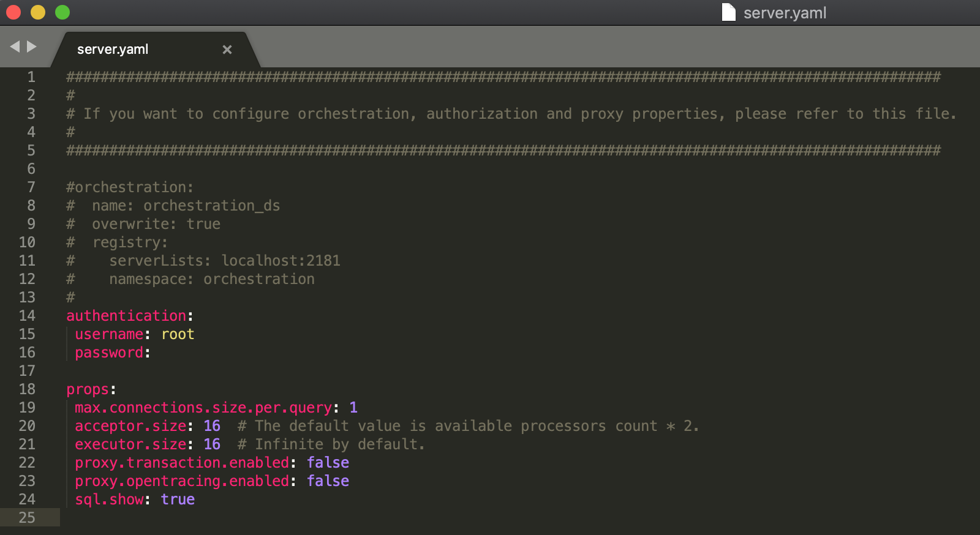Click the root username value

pos(178,334)
